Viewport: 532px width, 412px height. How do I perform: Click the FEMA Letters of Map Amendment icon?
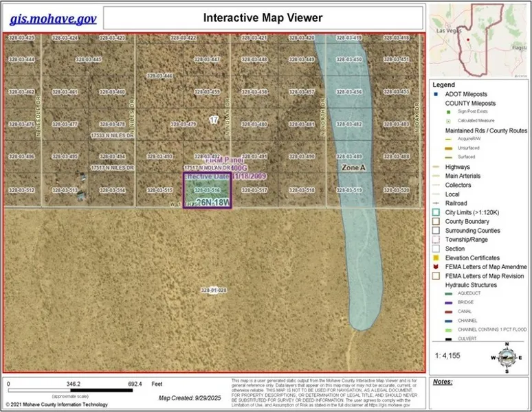pyautogui.click(x=436, y=266)
